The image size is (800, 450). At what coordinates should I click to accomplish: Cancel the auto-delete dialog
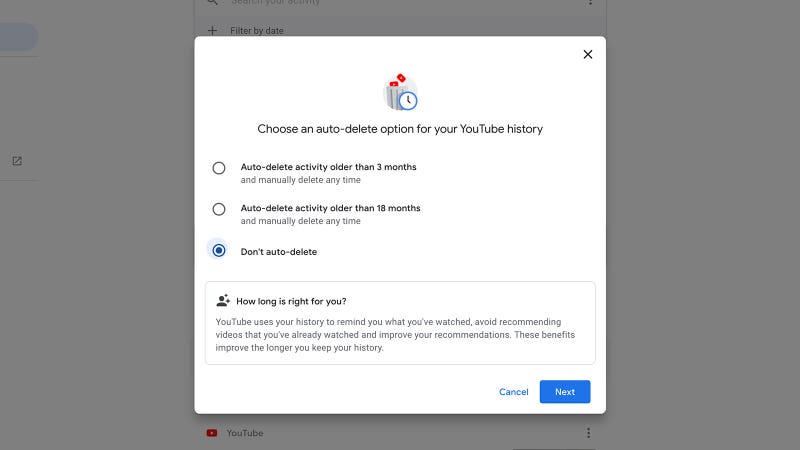click(513, 392)
